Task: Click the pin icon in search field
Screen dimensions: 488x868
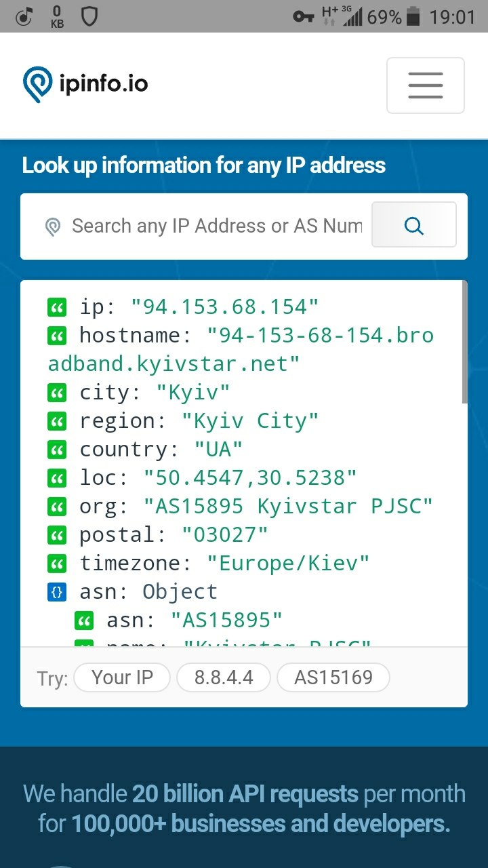Action: (x=53, y=226)
